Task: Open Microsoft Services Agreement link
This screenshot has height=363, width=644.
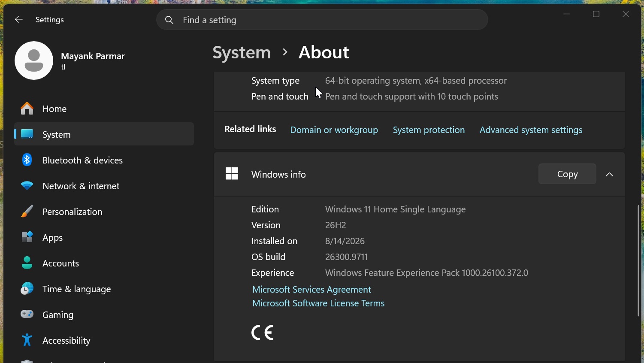Action: (x=311, y=290)
